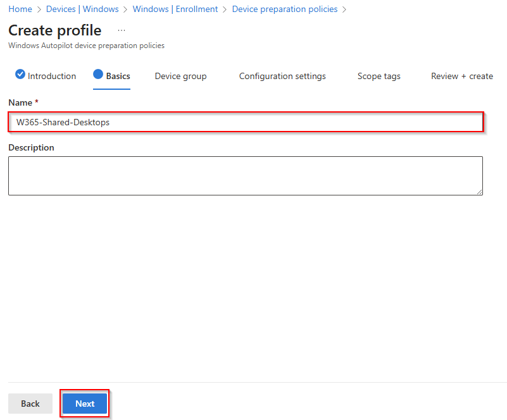The height and width of the screenshot is (420, 507).
Task: Go to the Home breadcrumb
Action: [20, 9]
